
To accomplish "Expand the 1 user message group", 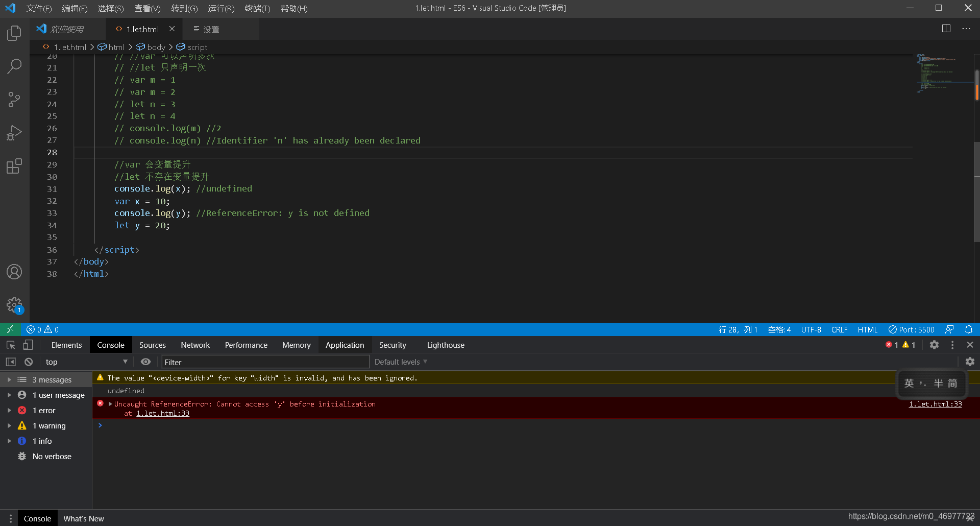I will pos(9,395).
